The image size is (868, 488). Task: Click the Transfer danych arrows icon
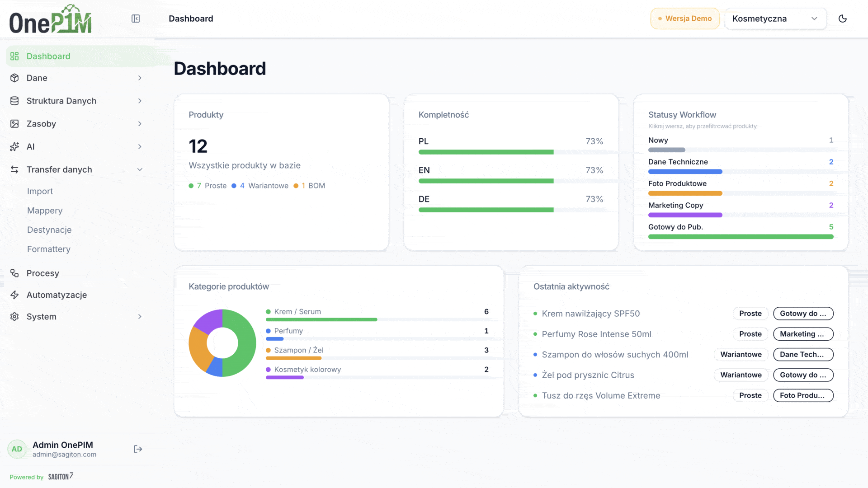[x=14, y=169]
